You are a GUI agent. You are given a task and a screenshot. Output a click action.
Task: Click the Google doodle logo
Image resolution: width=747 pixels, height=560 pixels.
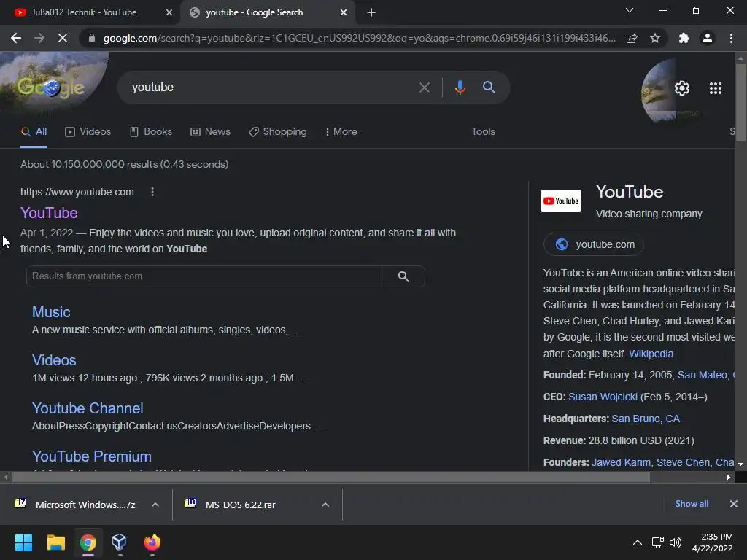pyautogui.click(x=51, y=87)
